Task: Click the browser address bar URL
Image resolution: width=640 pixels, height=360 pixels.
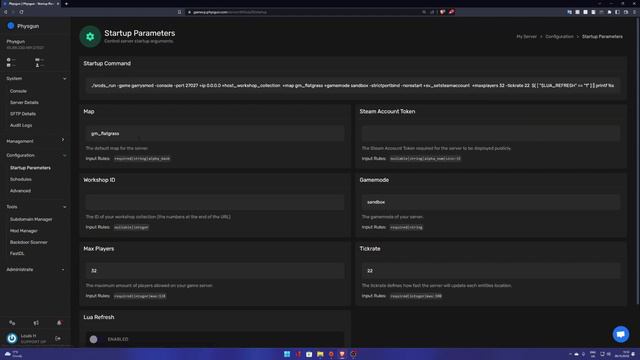Action: pos(230,12)
